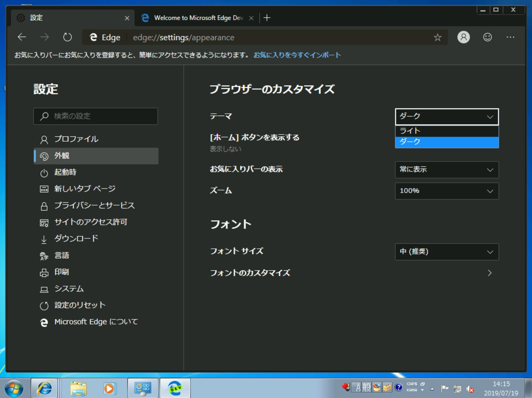Click the ダウンロード download icon in sidebar

pos(44,239)
